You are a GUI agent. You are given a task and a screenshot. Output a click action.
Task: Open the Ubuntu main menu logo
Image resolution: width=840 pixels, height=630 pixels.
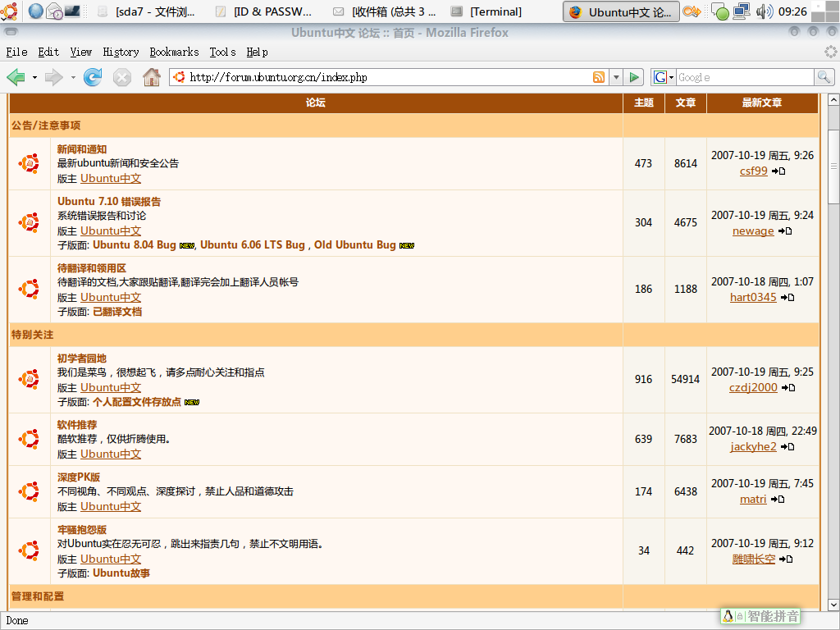tap(10, 11)
